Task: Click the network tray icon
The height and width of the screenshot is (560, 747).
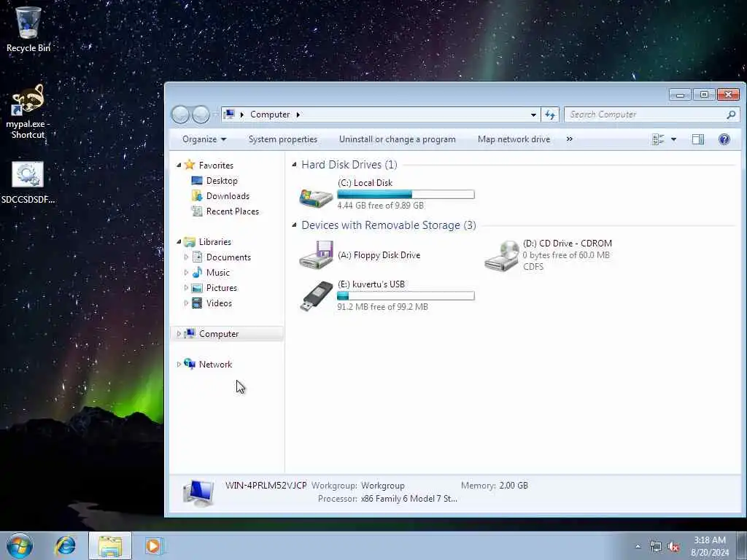Action: tap(656, 547)
